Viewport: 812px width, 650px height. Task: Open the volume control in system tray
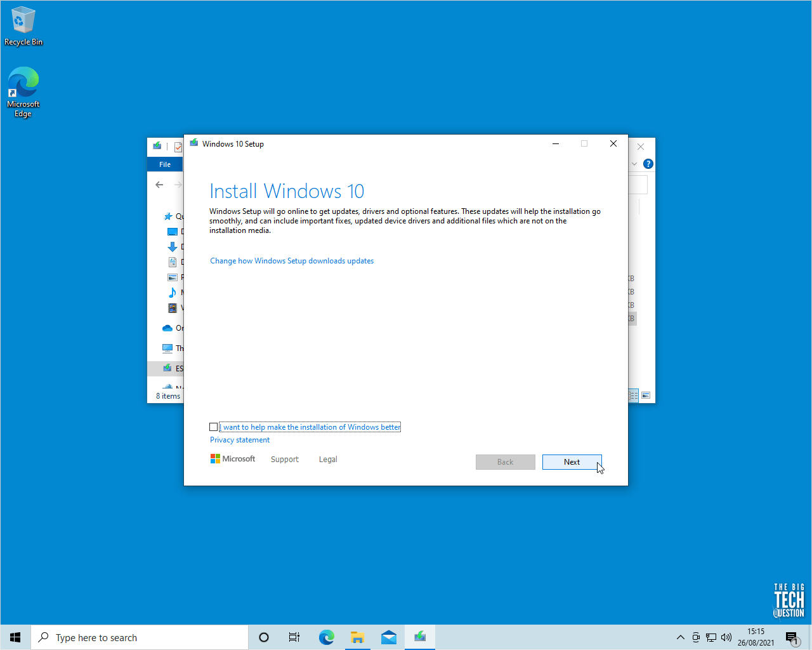(x=726, y=637)
